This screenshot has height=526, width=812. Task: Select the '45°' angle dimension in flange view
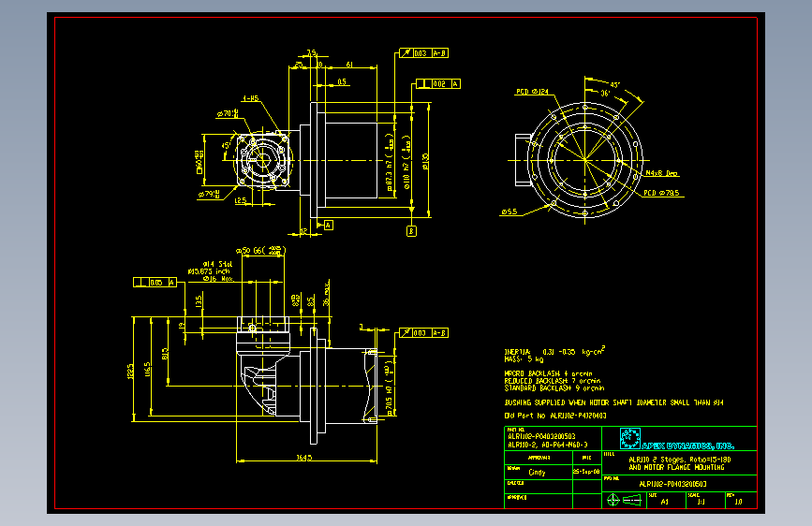[x=614, y=85]
